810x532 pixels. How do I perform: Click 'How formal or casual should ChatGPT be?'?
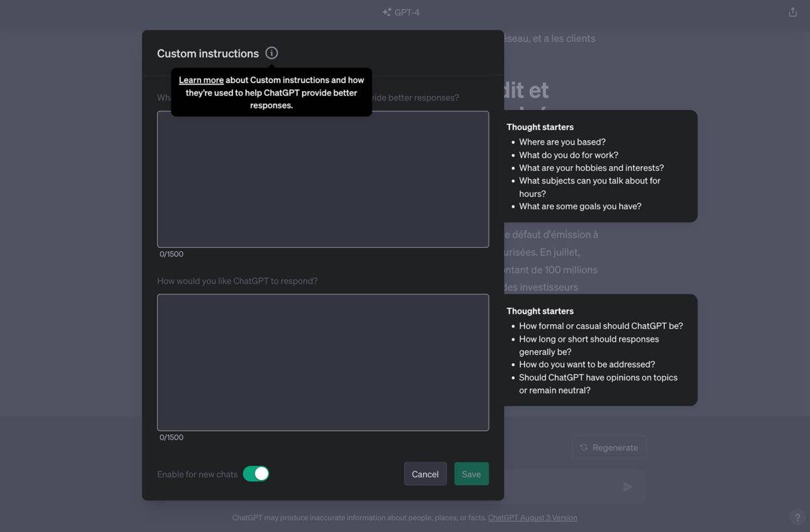tap(601, 325)
